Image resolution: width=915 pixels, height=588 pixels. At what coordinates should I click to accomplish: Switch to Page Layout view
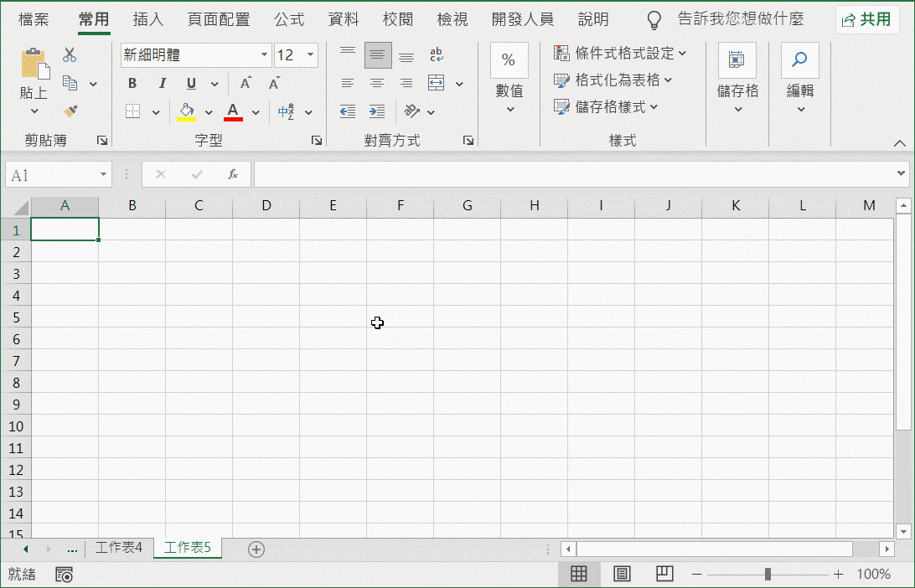tap(622, 574)
